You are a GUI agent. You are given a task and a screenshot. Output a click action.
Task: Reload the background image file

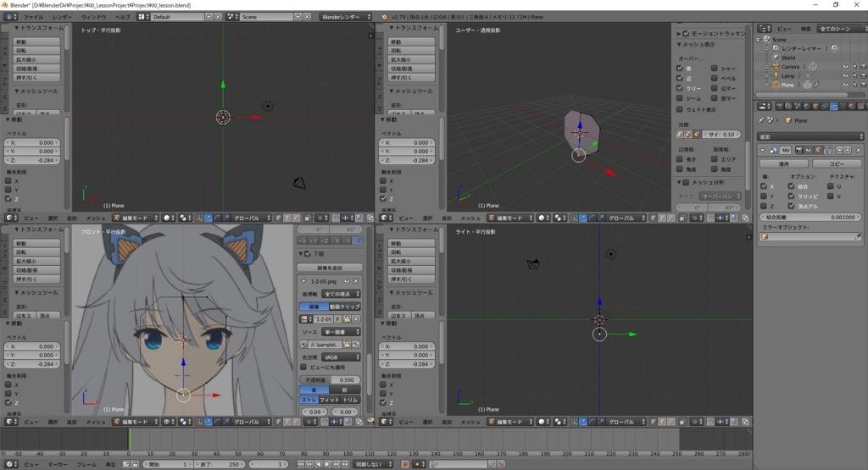point(356,345)
